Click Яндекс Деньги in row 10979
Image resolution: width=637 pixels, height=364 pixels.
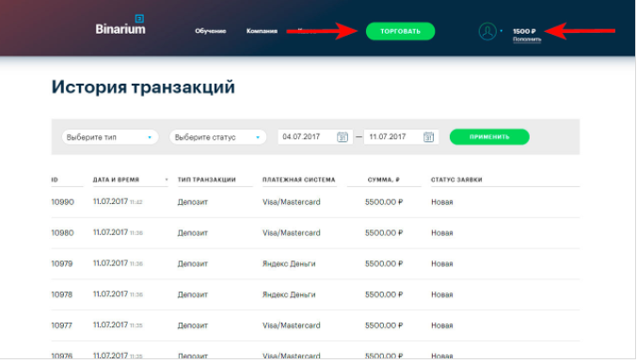(289, 263)
